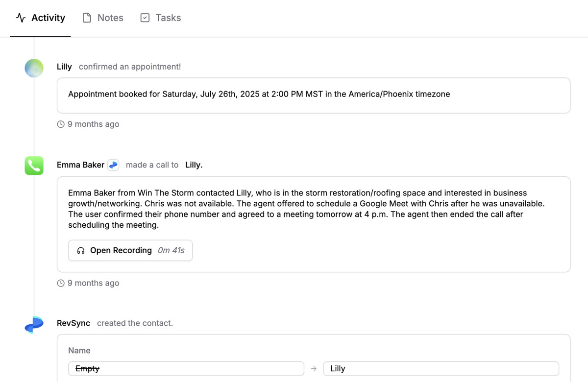Image resolution: width=588 pixels, height=382 pixels.
Task: Click the timeline dot for the call entry
Action: (33, 166)
